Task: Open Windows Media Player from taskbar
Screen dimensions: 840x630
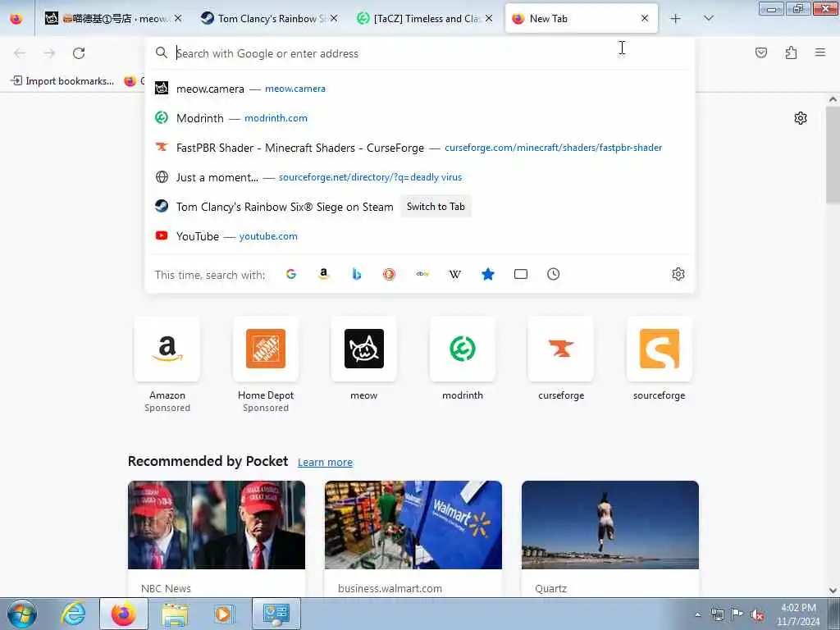Action: (223, 614)
